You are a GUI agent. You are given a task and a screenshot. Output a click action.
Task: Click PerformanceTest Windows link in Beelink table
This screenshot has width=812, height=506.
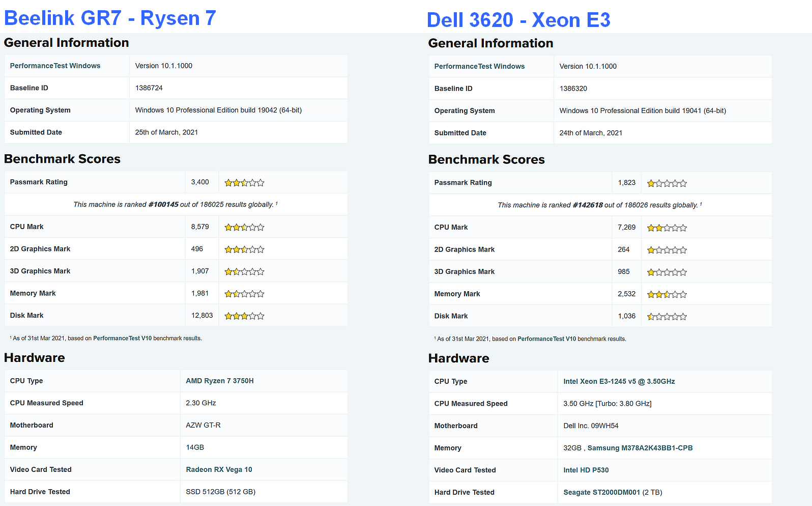[55, 66]
